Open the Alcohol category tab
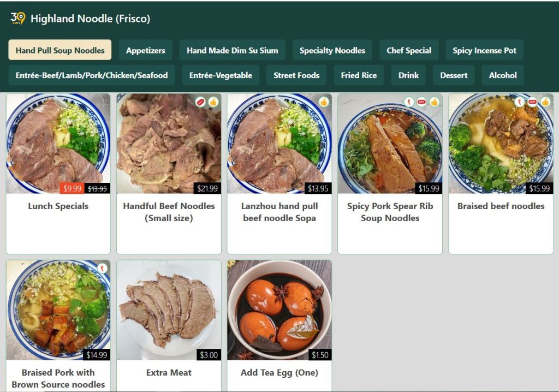 click(502, 75)
